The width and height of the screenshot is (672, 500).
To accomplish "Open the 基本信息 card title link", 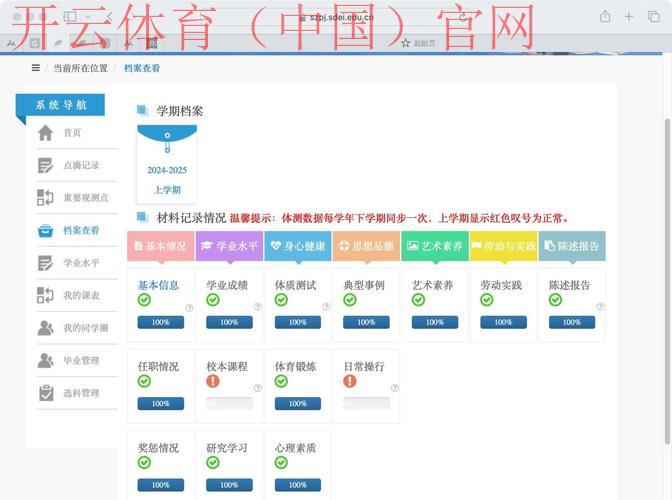I will [158, 285].
